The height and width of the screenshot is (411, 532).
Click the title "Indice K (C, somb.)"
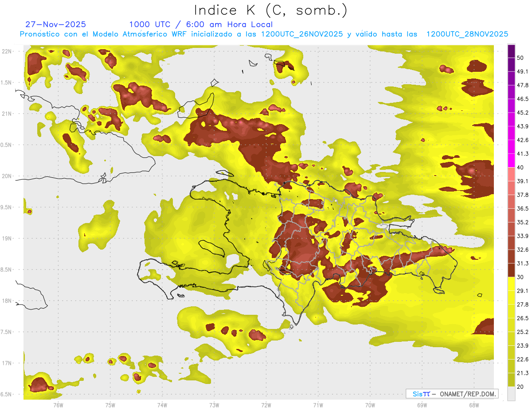271,11
